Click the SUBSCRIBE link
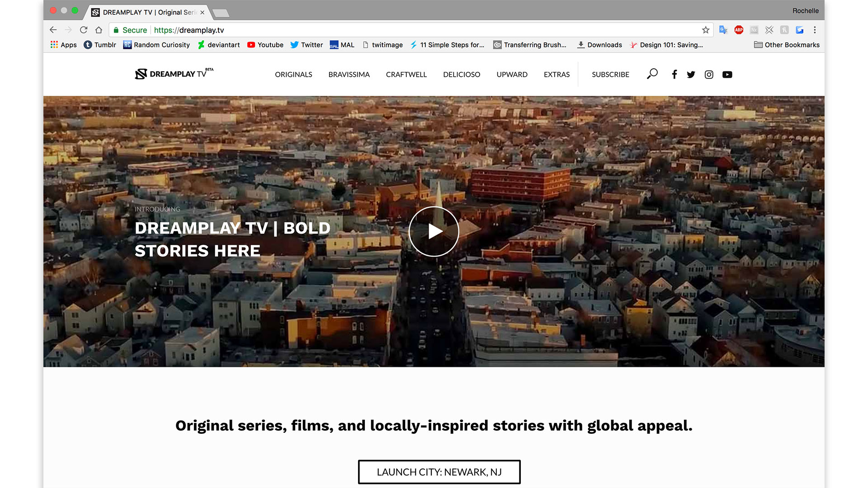 point(610,75)
